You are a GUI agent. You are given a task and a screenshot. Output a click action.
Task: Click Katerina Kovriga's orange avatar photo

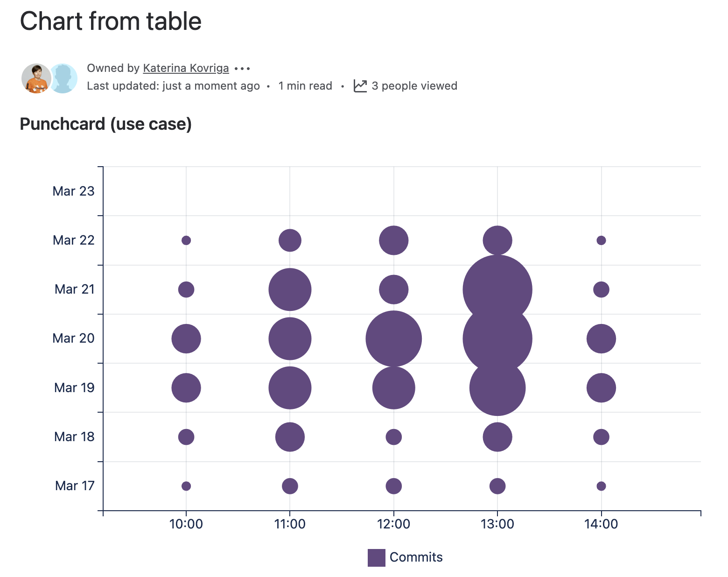point(36,78)
